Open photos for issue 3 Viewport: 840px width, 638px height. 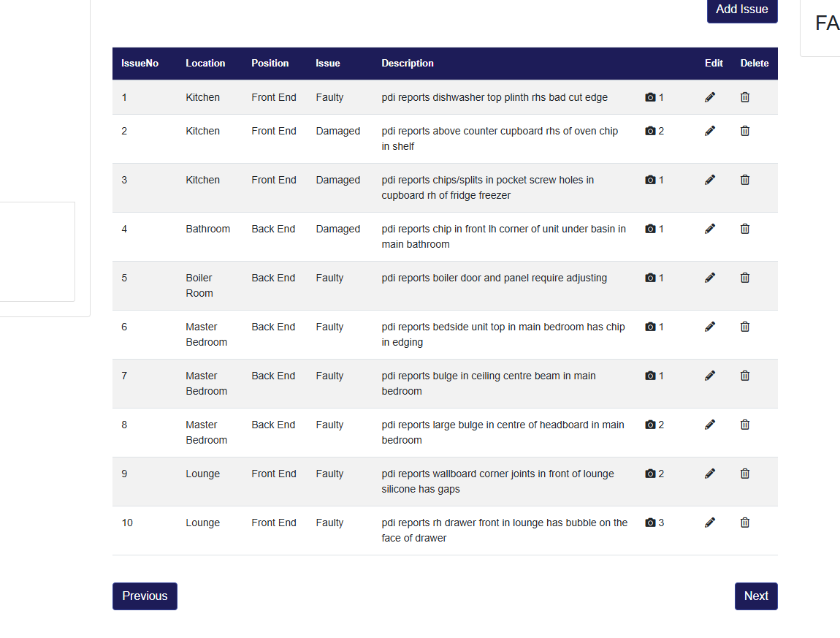click(x=654, y=180)
